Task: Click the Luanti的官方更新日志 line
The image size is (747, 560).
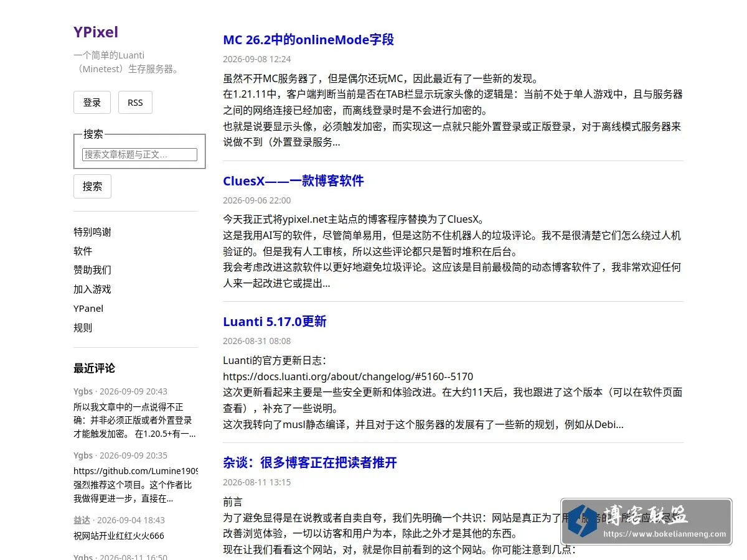Action: pos(274,360)
